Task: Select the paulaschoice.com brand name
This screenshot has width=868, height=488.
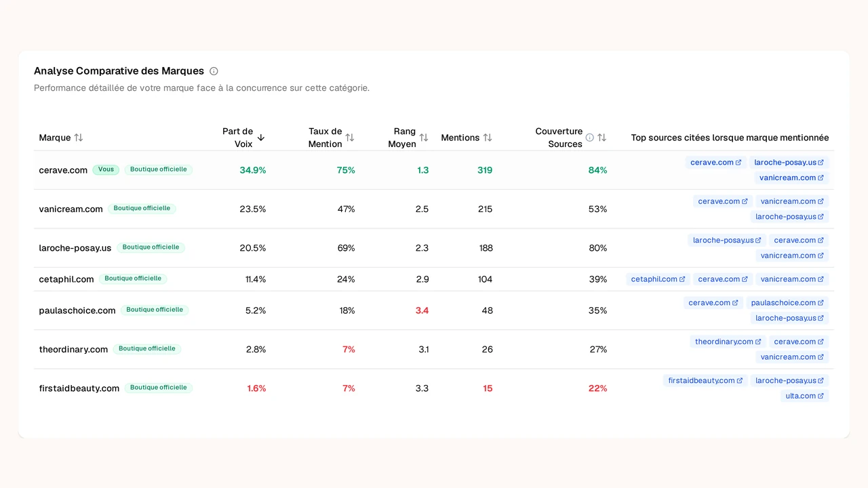Action: 77,310
